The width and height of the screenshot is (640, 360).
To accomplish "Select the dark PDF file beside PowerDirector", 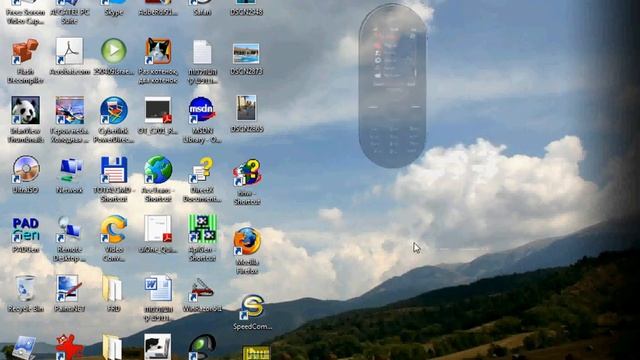I will point(158,110).
